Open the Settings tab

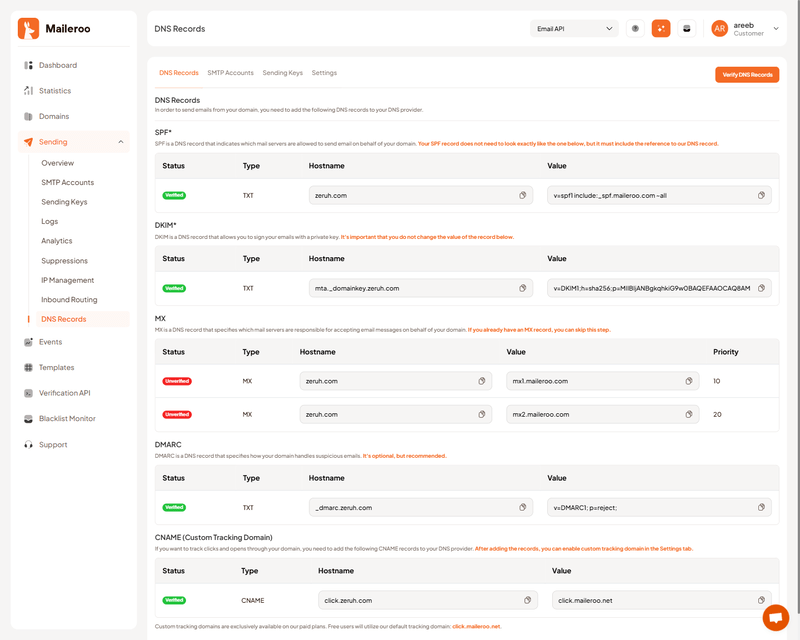tap(324, 73)
